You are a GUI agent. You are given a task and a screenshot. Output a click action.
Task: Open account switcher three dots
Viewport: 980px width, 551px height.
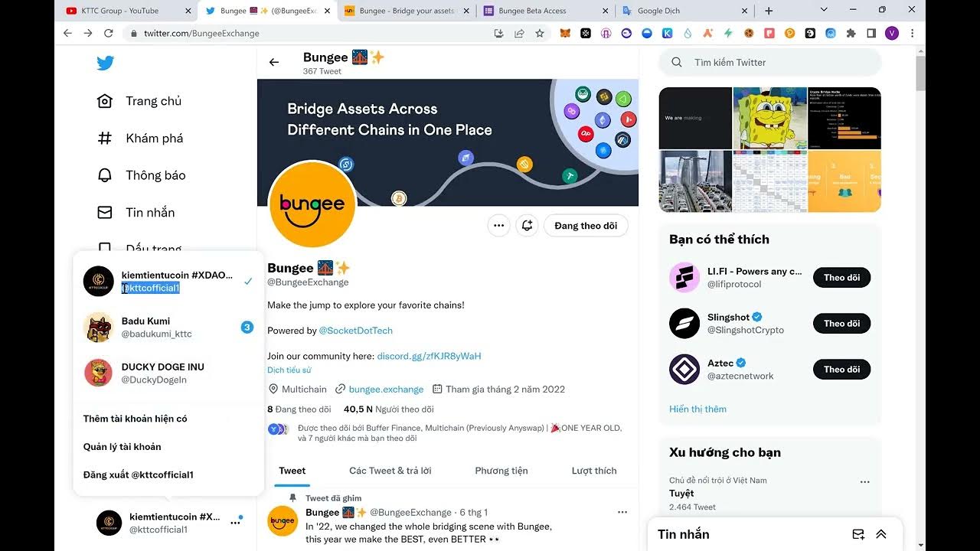point(235,523)
